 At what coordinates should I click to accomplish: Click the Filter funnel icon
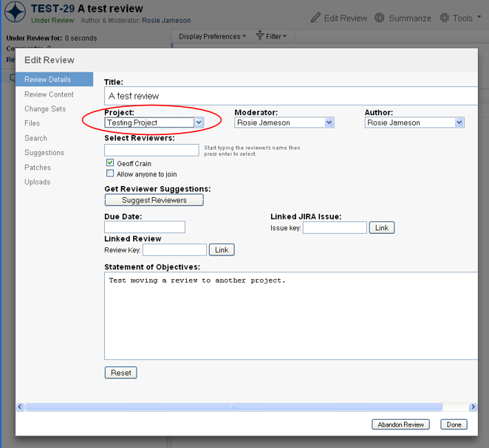tap(259, 35)
